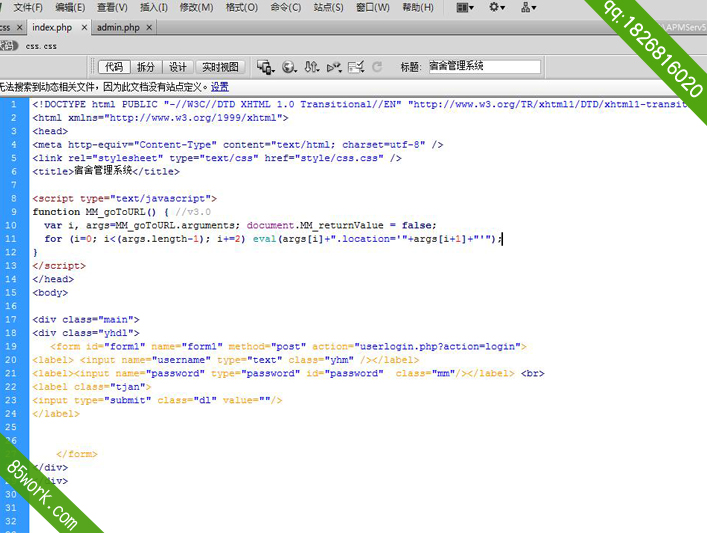Viewport: 707px width, 533px height.
Task: Click the <title> tag line
Action: click(106, 171)
